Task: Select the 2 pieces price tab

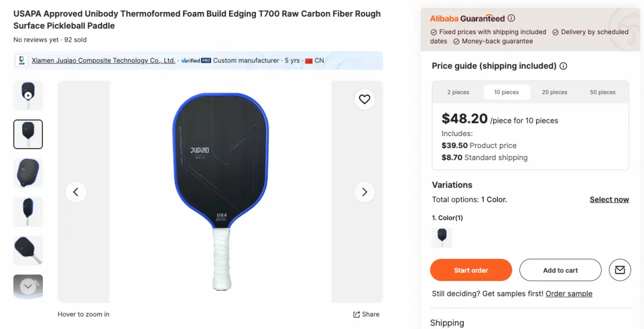Action: [458, 93]
